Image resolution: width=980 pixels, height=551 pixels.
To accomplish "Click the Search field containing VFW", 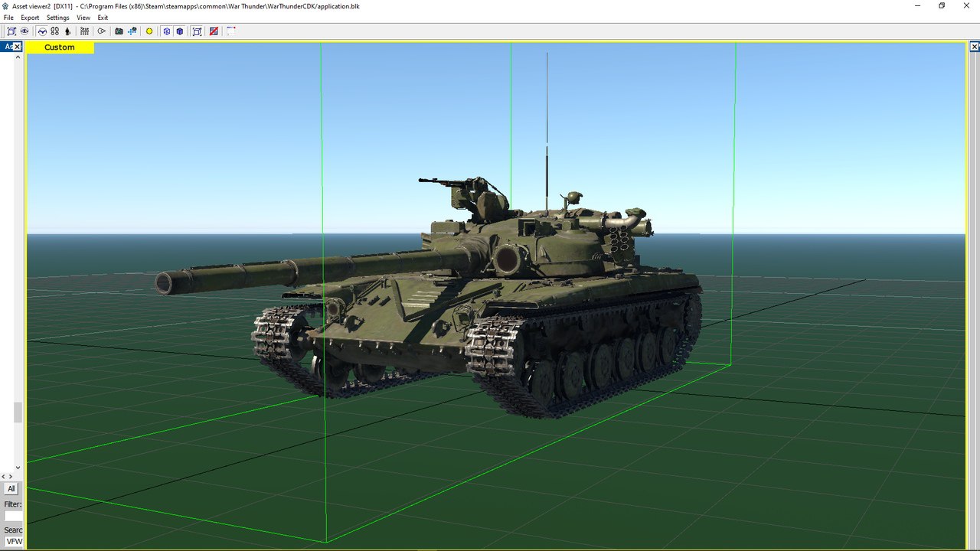I will (x=14, y=542).
